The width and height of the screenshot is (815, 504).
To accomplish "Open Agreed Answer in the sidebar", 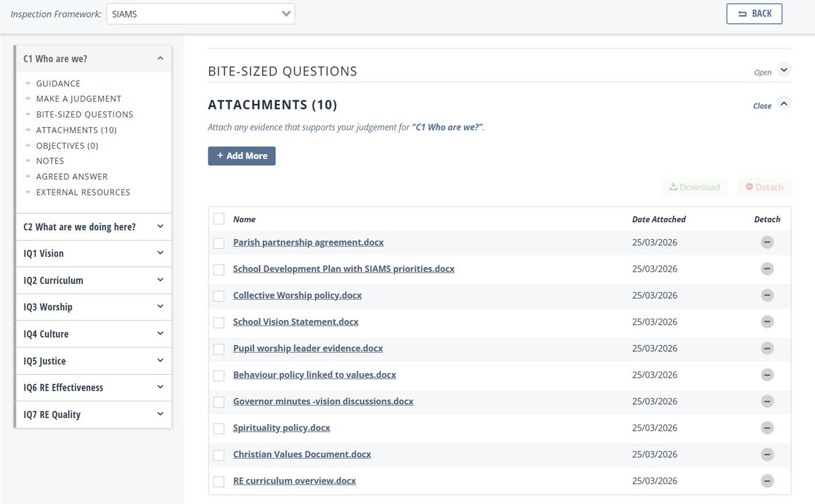I will click(x=72, y=177).
